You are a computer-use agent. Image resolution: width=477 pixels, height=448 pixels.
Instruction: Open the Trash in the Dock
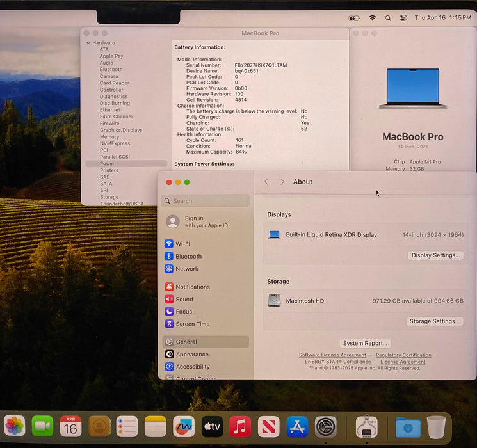pyautogui.click(x=436, y=427)
